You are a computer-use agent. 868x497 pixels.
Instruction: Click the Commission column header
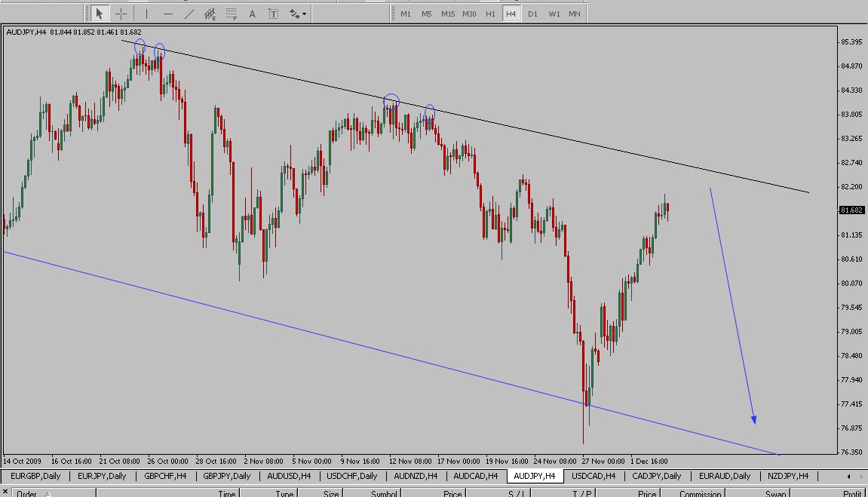[700, 493]
